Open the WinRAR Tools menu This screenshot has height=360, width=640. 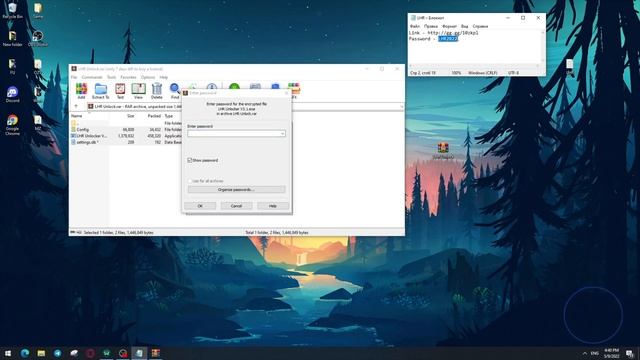(111, 77)
